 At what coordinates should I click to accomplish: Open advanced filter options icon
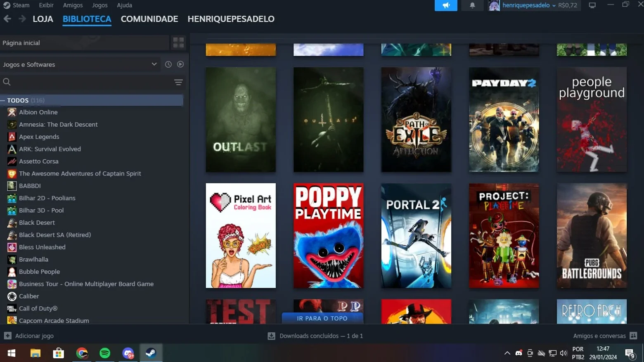pyautogui.click(x=178, y=82)
